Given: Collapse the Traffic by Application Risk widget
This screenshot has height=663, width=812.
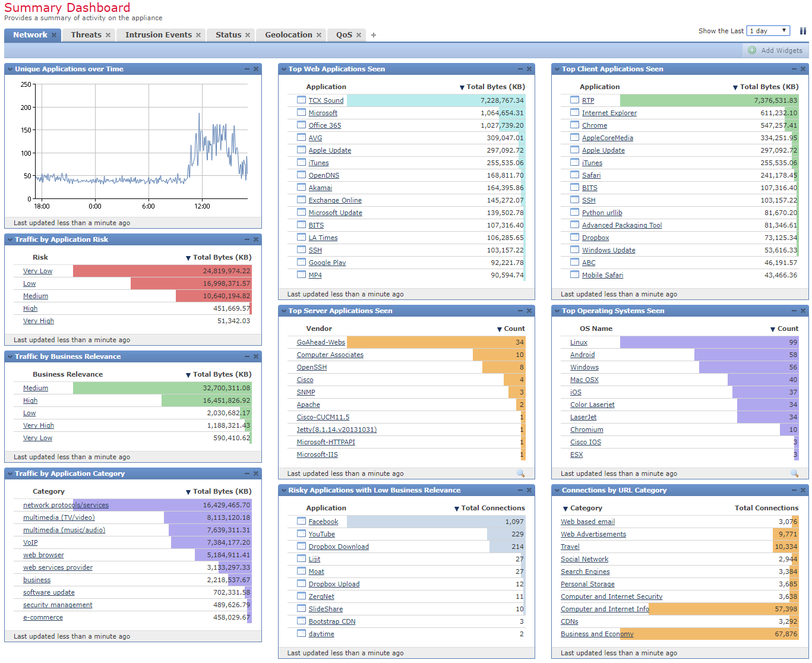Looking at the screenshot, I should 247,239.
